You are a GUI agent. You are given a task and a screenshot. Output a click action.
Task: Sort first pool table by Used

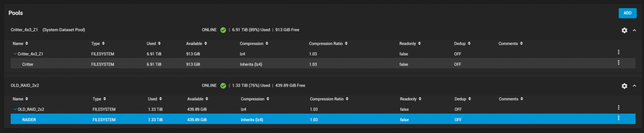tap(154, 44)
